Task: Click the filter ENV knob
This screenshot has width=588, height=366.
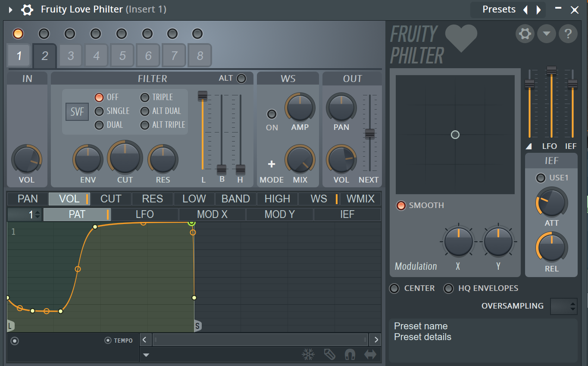Action: (88, 159)
